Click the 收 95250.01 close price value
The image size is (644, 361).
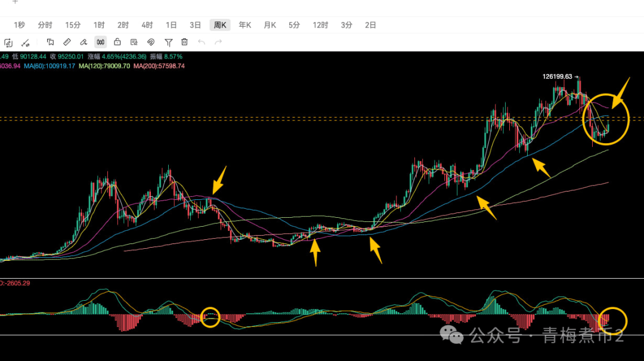tap(67, 56)
